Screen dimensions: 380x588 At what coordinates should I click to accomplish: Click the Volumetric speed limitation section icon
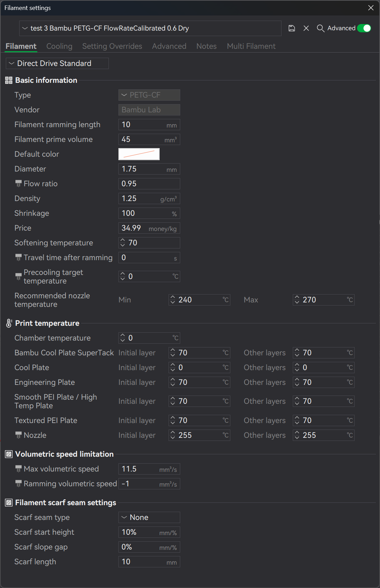point(9,454)
